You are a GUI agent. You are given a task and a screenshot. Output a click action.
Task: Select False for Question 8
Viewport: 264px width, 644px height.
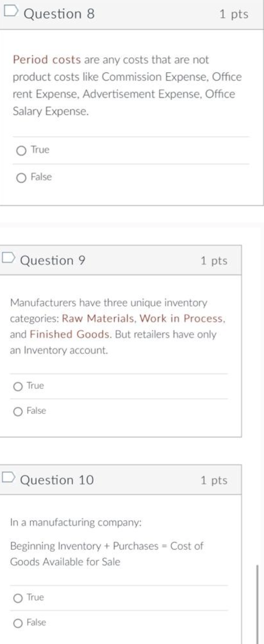pyautogui.click(x=21, y=177)
